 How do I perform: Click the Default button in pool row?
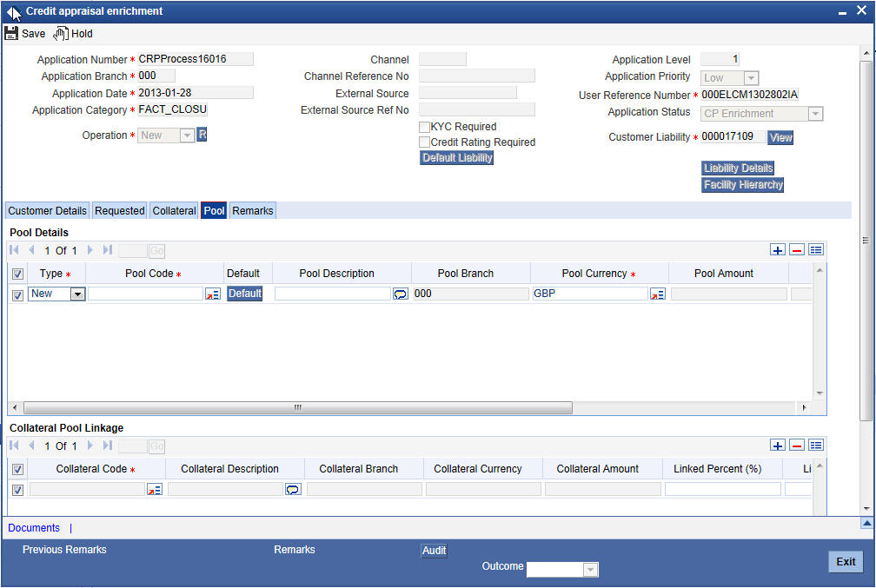coord(245,294)
